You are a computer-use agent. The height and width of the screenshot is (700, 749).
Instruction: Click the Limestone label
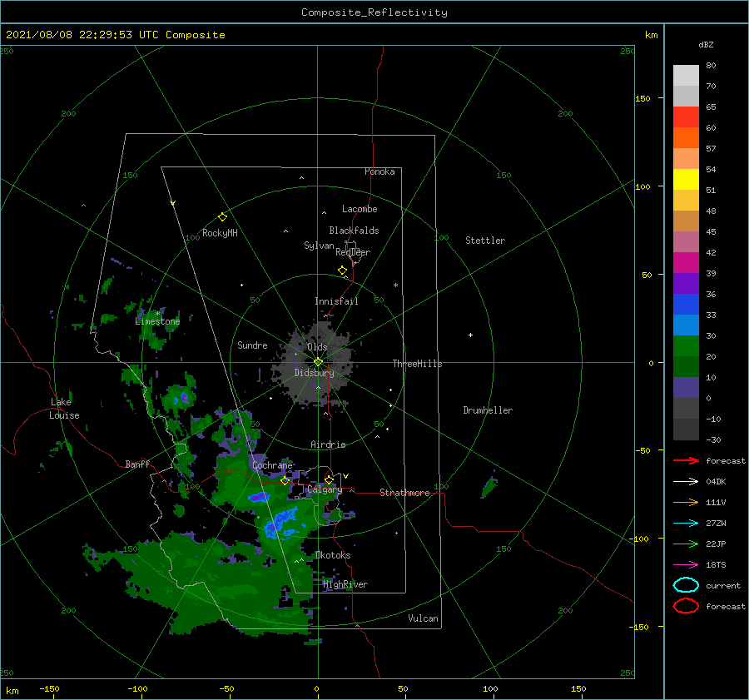[157, 321]
